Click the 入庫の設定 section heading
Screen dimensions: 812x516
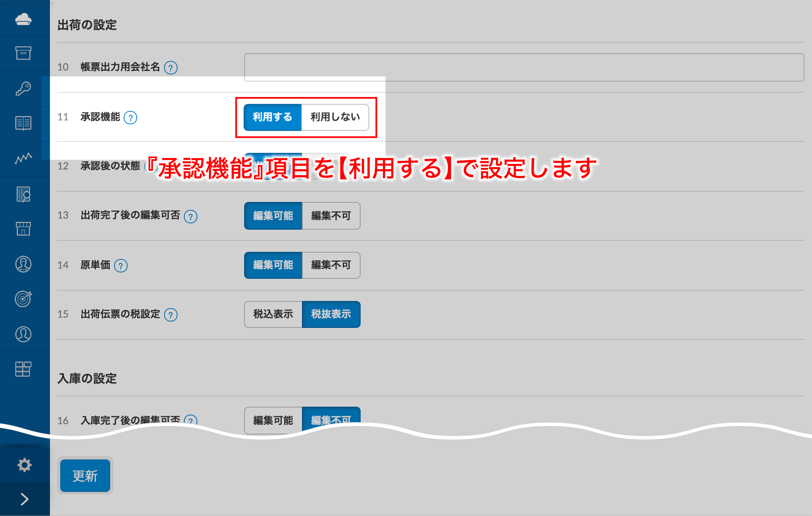click(x=87, y=379)
